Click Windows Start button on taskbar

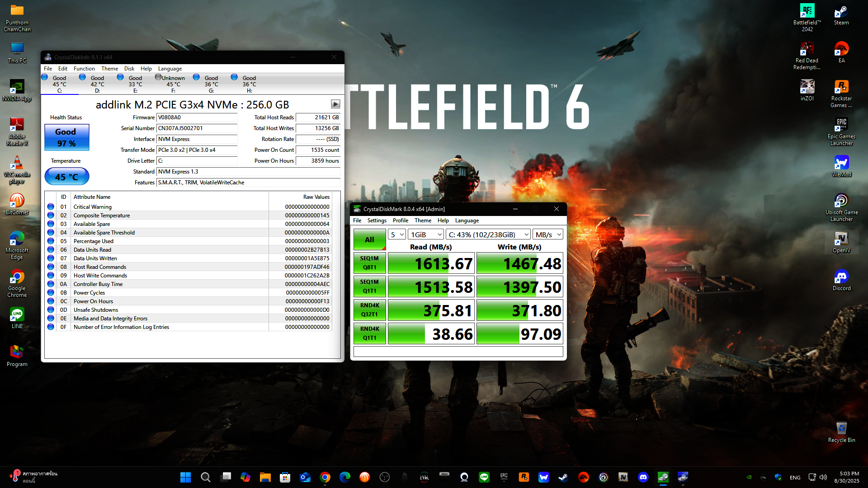(185, 477)
